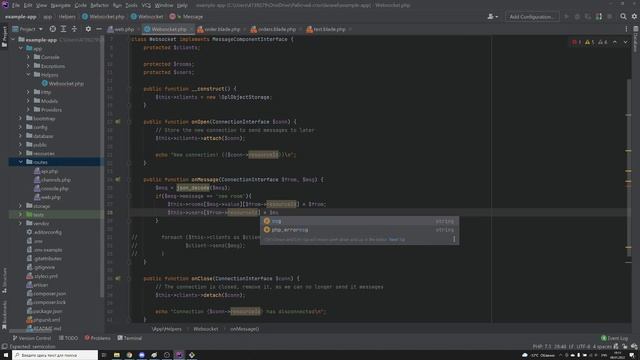This screenshot has height=360, width=640.
Task: Collapse the app folder in project tree
Action: click(x=21, y=49)
